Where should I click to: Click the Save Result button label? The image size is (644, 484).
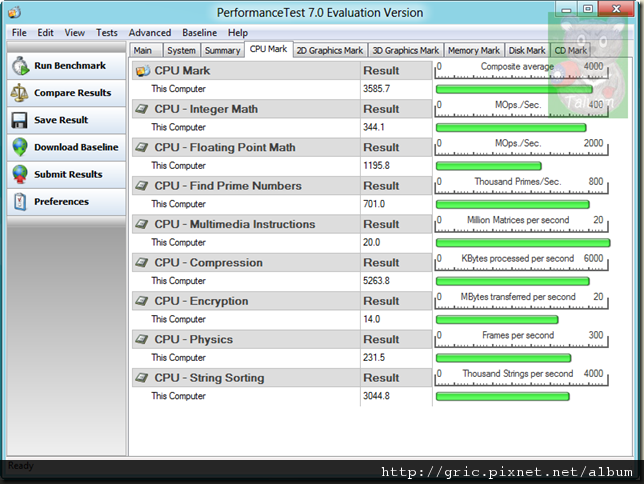(x=61, y=120)
